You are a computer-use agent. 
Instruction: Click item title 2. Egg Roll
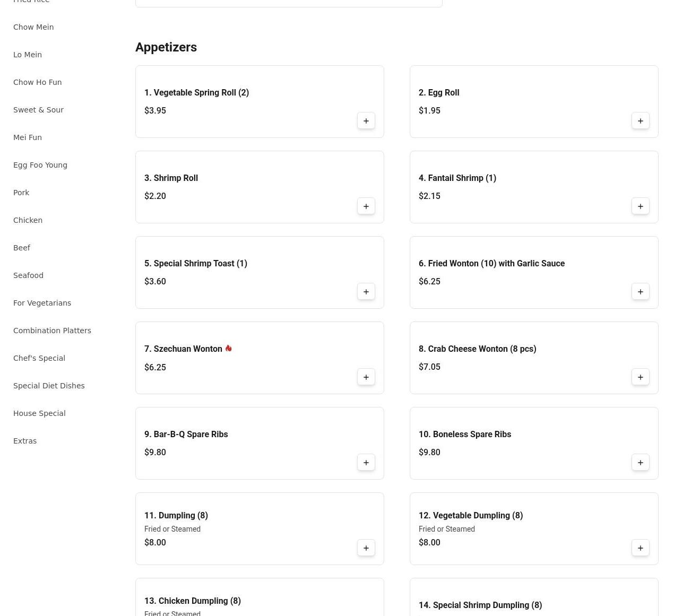tap(439, 92)
